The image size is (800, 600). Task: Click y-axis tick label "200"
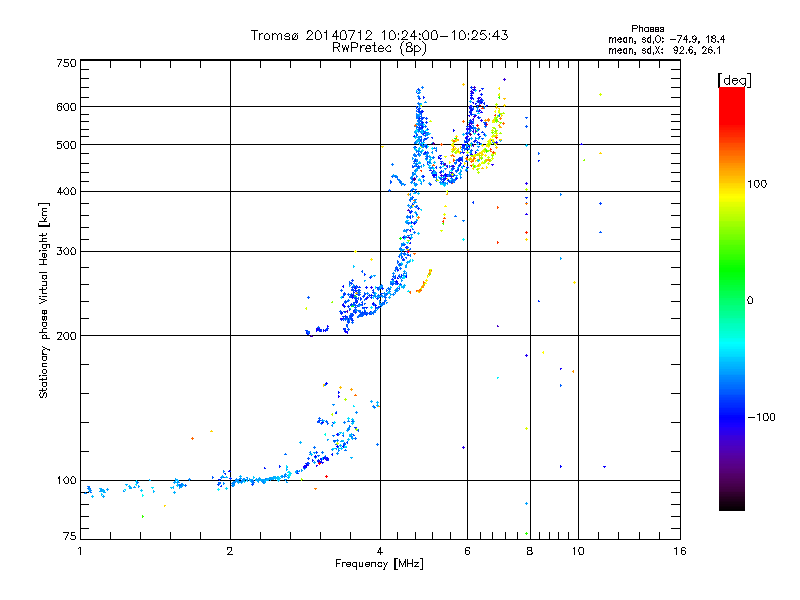[66, 336]
